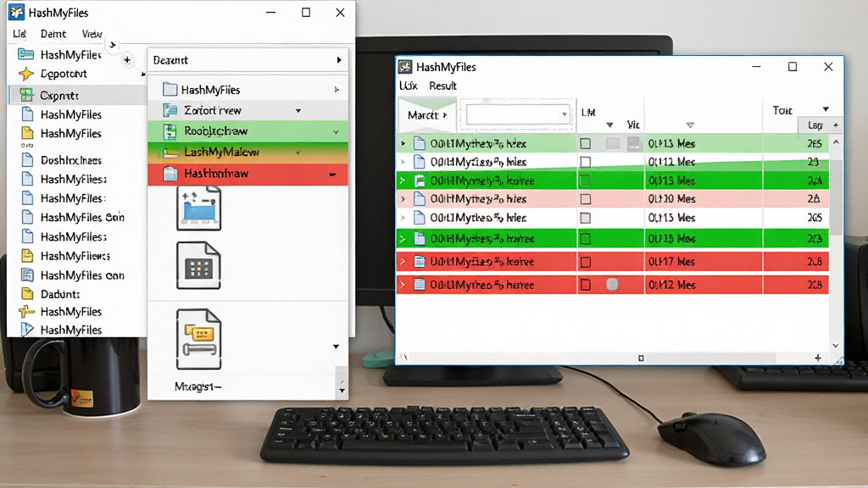Enable checkbox in red 0L17 Mes row

tap(585, 262)
